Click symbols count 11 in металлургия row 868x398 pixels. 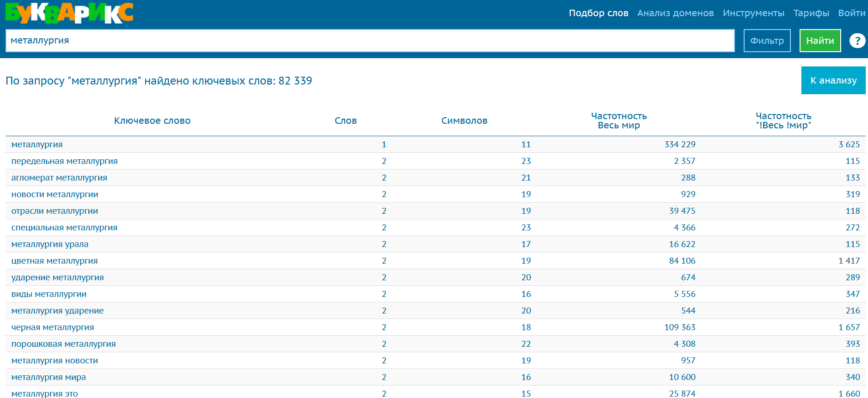click(526, 145)
